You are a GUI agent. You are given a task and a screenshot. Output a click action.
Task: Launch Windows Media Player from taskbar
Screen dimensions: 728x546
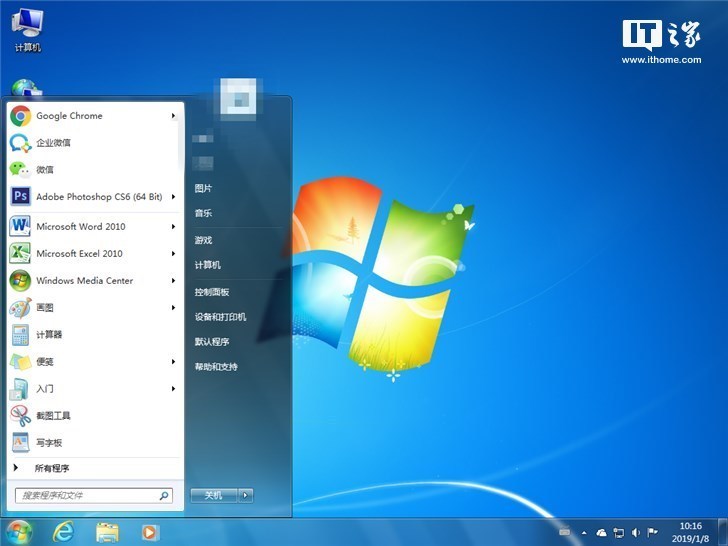150,532
